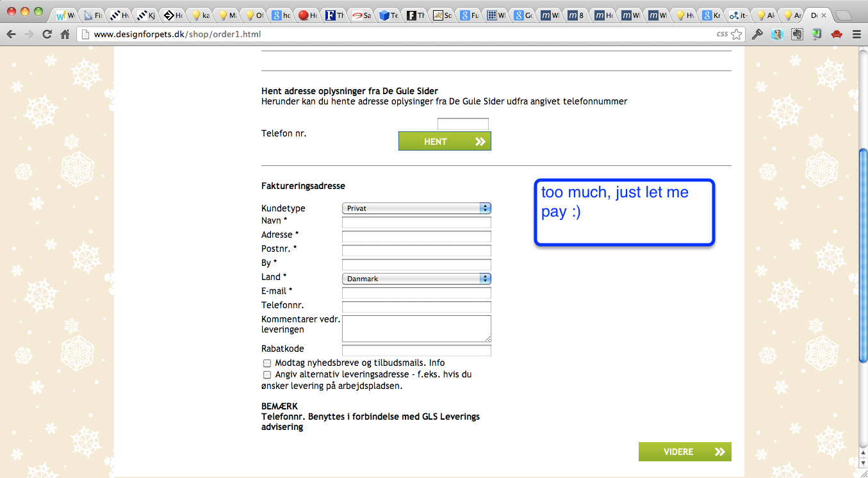Click the green VIDERE button

click(x=684, y=452)
